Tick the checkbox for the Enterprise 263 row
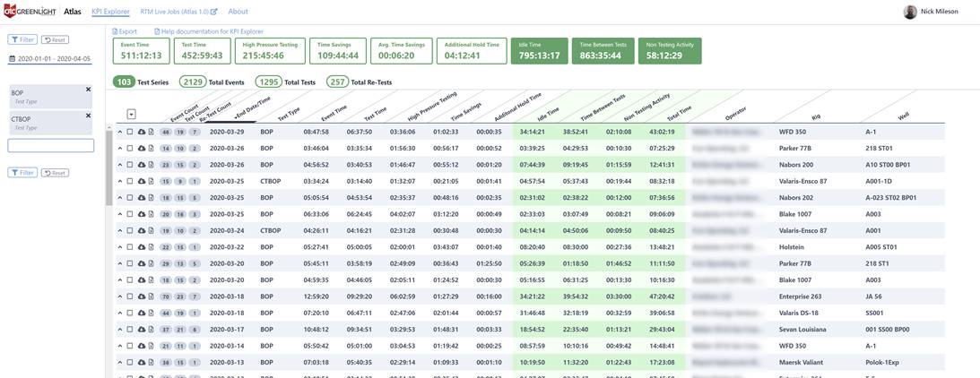The image size is (980, 378). 130,296
